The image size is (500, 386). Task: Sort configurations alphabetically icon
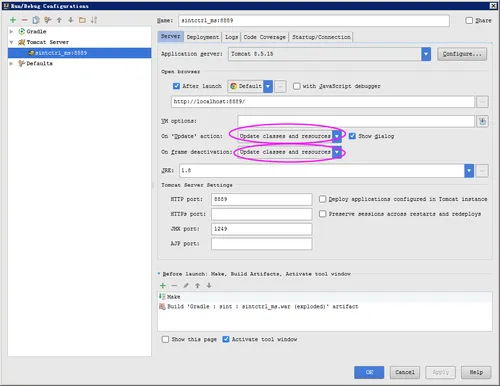(x=94, y=20)
